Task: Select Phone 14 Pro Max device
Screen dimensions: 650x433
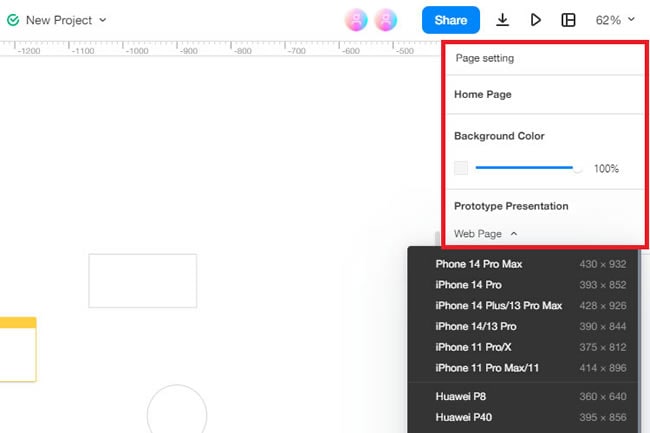Action: 523,264
